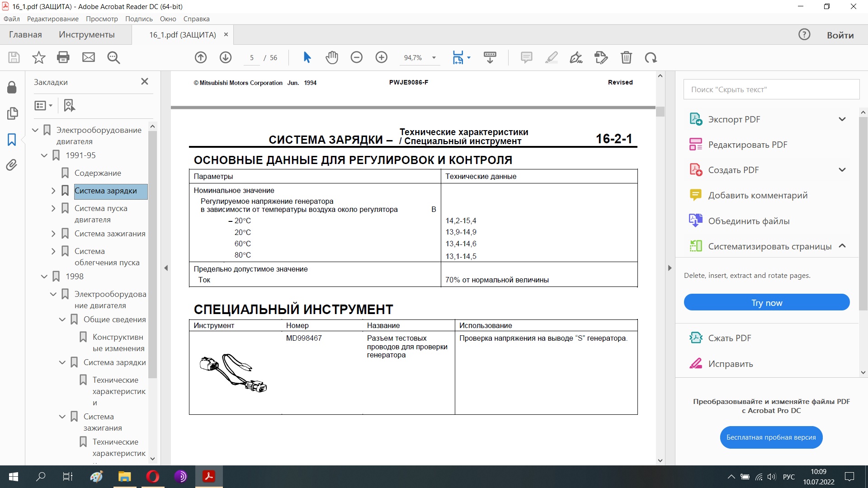This screenshot has width=868, height=488.
Task: Go to next page arrow
Action: [226, 57]
